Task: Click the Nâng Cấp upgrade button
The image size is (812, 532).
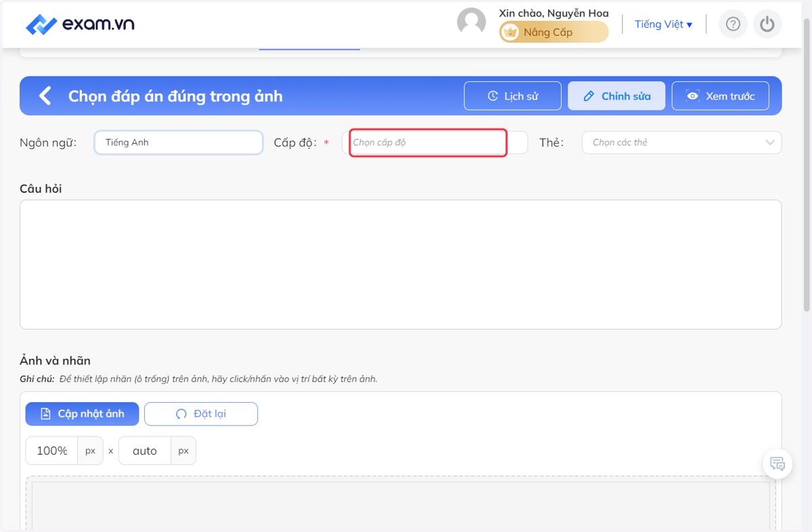Action: click(x=554, y=32)
